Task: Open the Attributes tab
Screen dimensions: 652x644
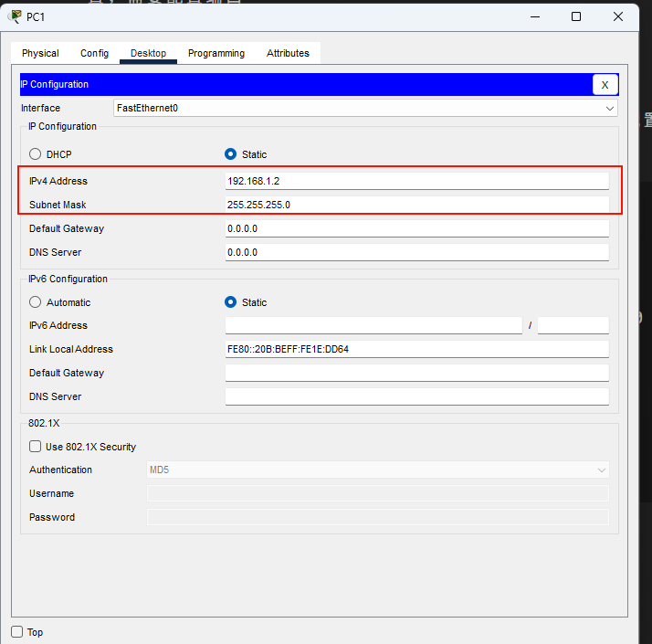Action: tap(288, 53)
